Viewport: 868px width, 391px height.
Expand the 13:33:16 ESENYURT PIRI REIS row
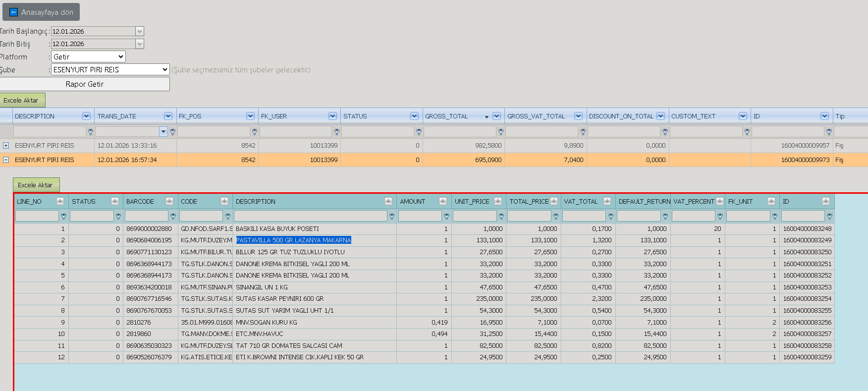coord(6,146)
